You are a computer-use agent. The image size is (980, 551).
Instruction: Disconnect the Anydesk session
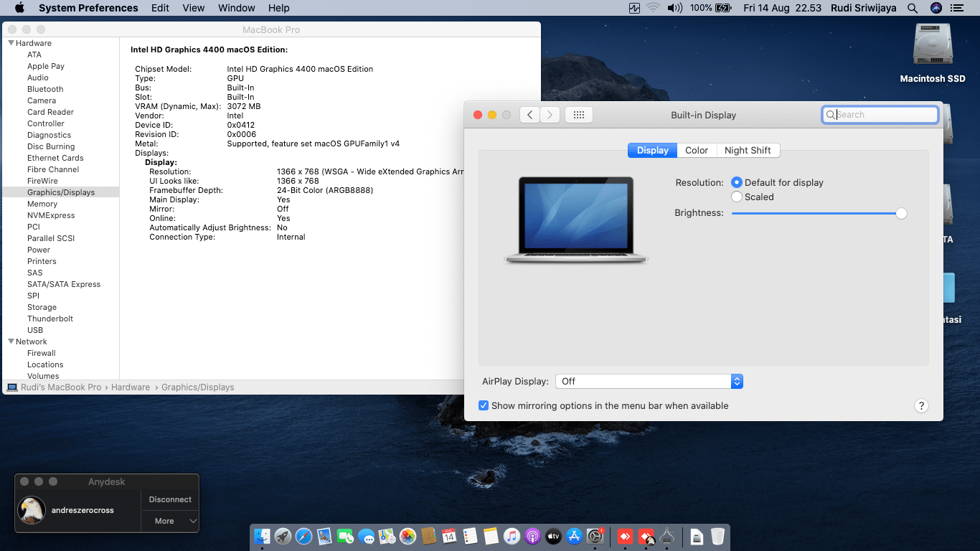tap(171, 499)
